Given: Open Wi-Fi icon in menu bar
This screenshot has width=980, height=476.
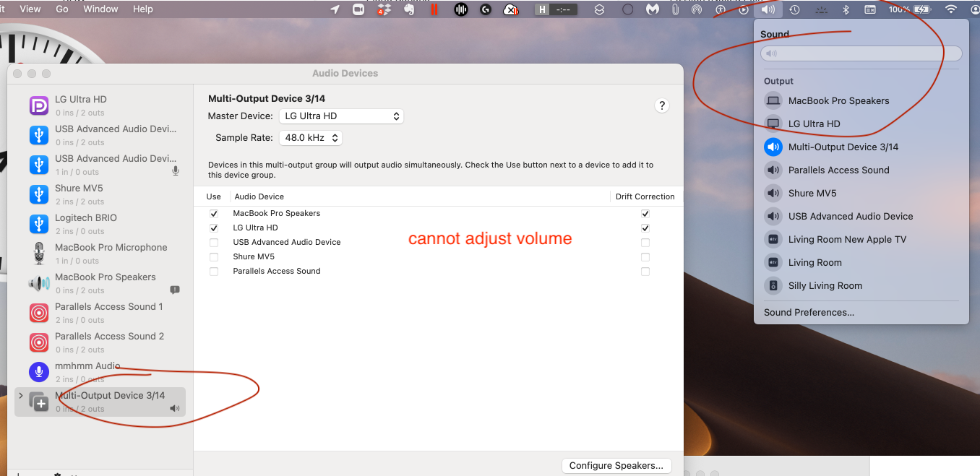Looking at the screenshot, I should pyautogui.click(x=951, y=9).
